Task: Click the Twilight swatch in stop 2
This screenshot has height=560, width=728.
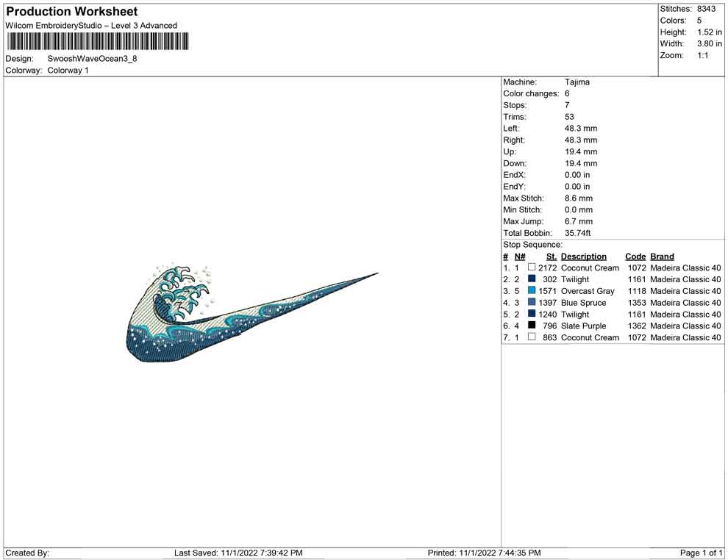Action: 532,279
